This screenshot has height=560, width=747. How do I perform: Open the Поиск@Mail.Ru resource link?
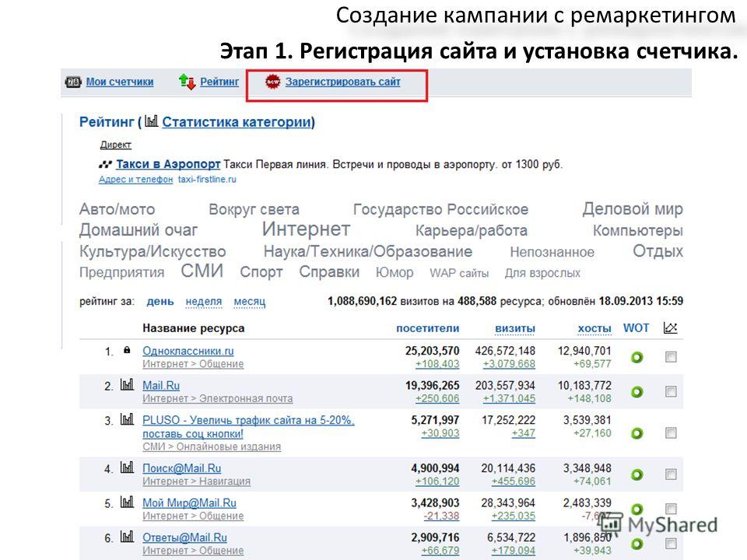coord(182,468)
